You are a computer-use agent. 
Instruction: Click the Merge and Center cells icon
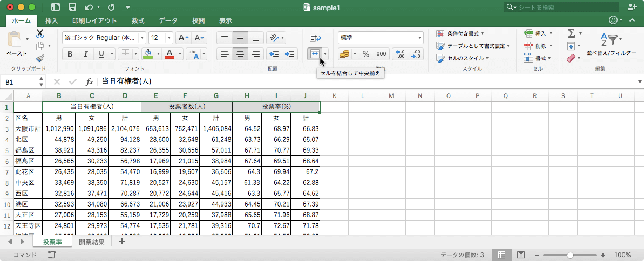tap(314, 54)
